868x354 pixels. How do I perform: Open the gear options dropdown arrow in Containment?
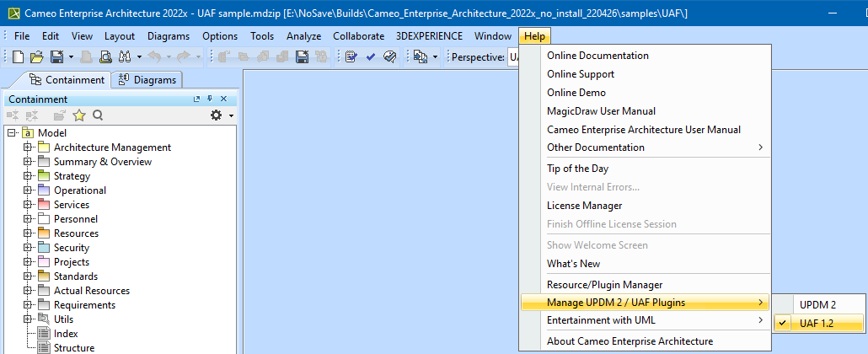click(x=231, y=115)
